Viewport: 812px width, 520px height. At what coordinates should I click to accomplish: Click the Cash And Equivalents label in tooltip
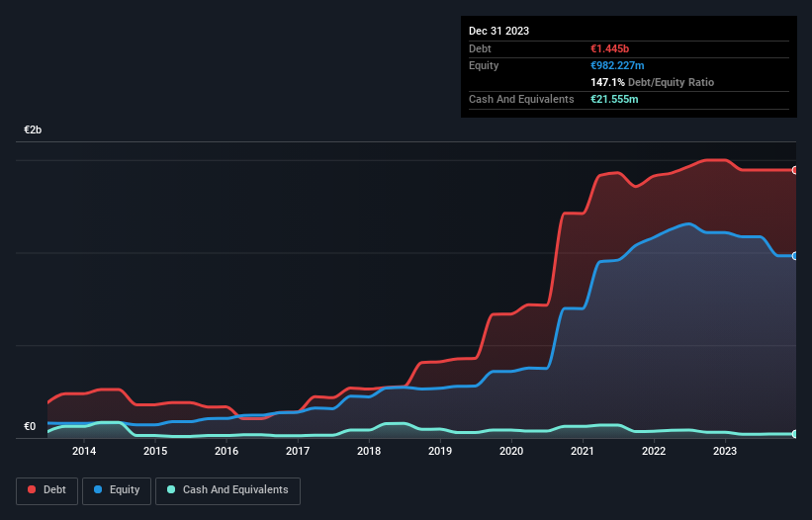[521, 99]
